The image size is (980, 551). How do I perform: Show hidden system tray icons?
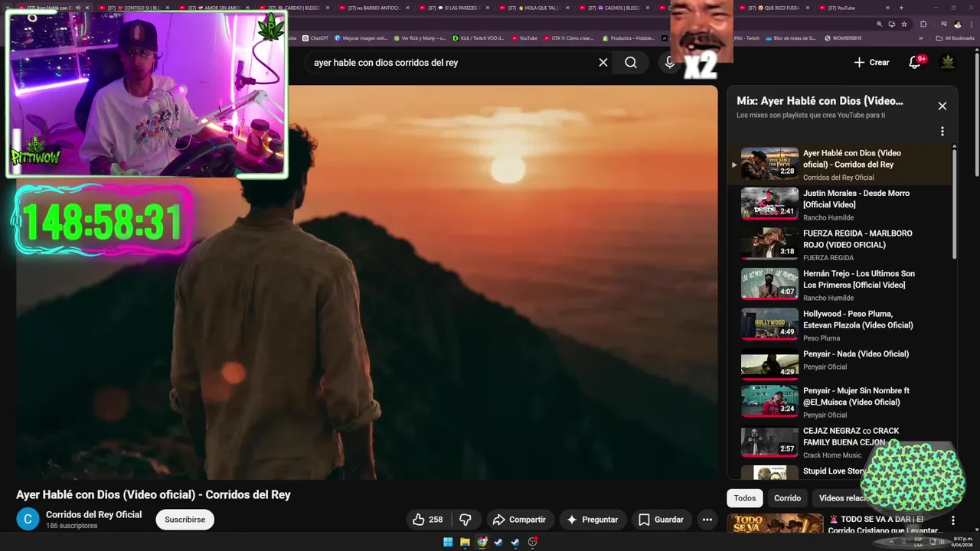[891, 543]
